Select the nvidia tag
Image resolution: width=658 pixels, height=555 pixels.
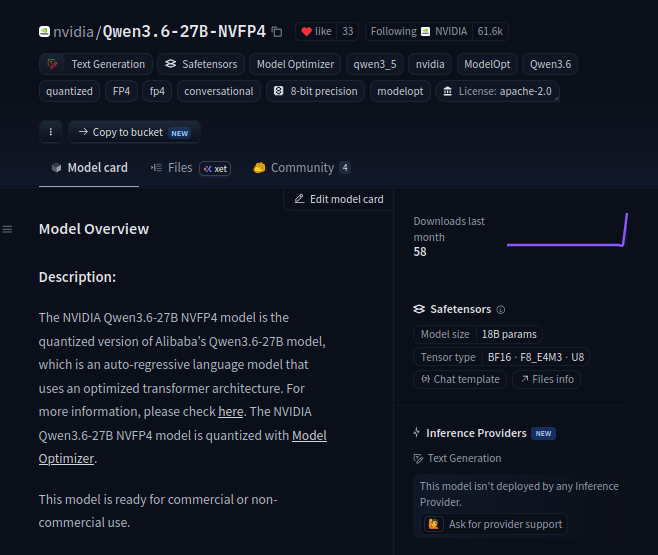pos(430,64)
